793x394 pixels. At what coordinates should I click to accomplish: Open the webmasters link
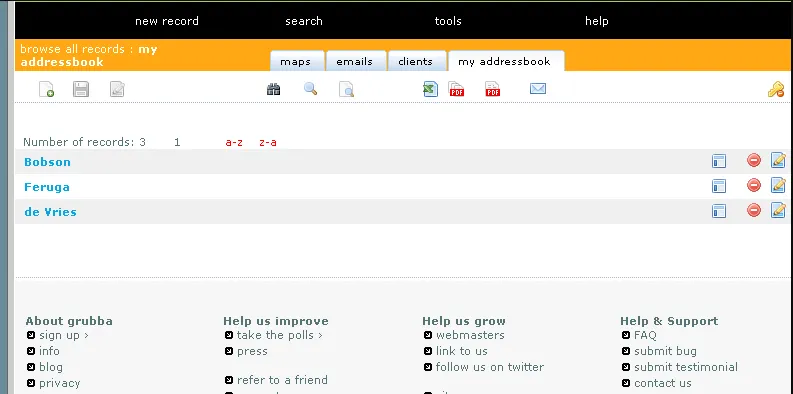point(470,335)
